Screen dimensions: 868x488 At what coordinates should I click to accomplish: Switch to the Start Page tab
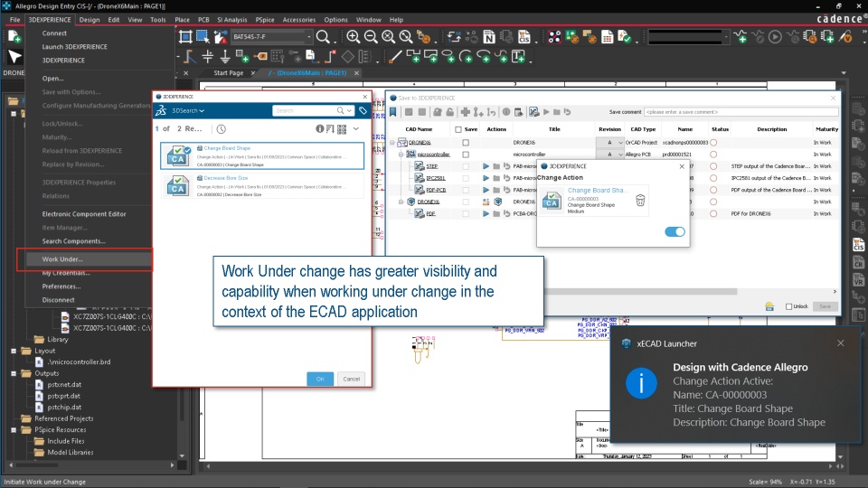pos(228,73)
